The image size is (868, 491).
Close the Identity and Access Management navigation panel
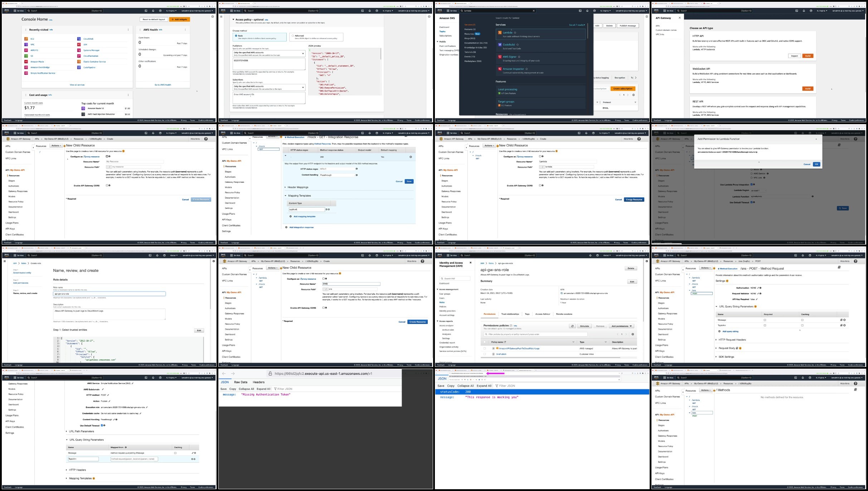point(471,263)
